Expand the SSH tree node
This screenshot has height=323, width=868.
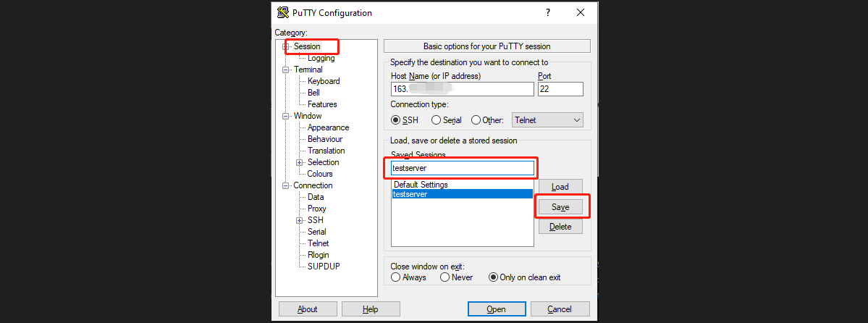[300, 220]
